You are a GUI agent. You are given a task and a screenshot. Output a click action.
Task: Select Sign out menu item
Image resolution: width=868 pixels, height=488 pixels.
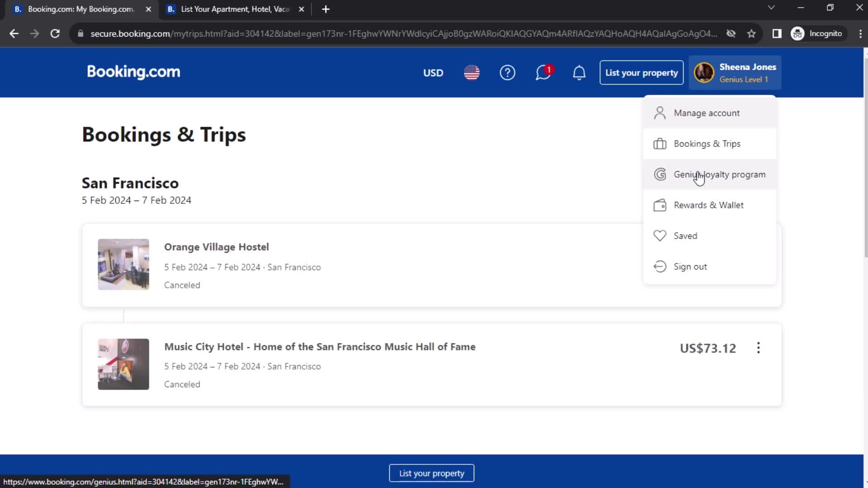710,267
